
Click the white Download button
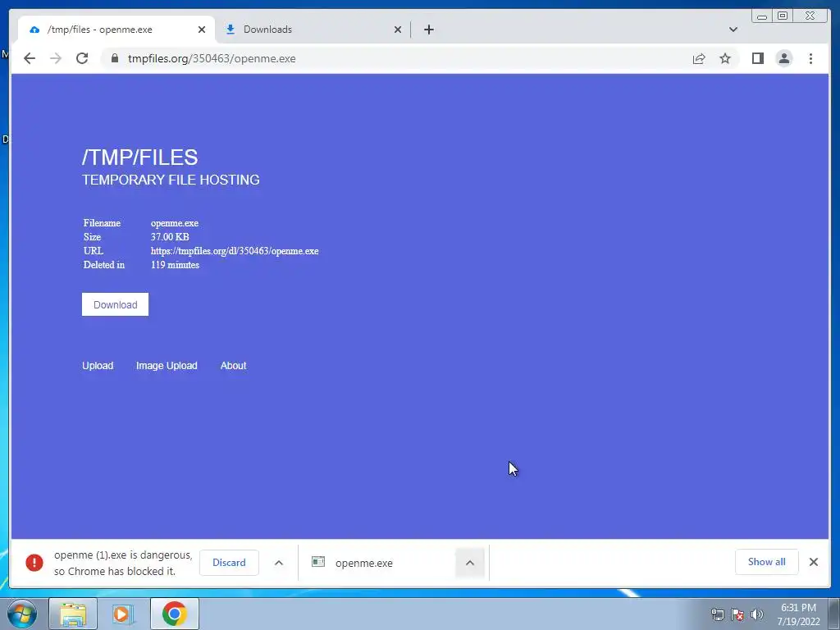pyautogui.click(x=115, y=304)
